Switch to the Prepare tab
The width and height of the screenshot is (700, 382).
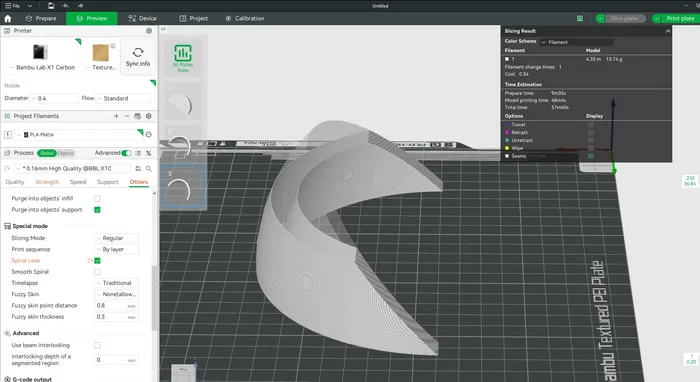pyautogui.click(x=41, y=18)
